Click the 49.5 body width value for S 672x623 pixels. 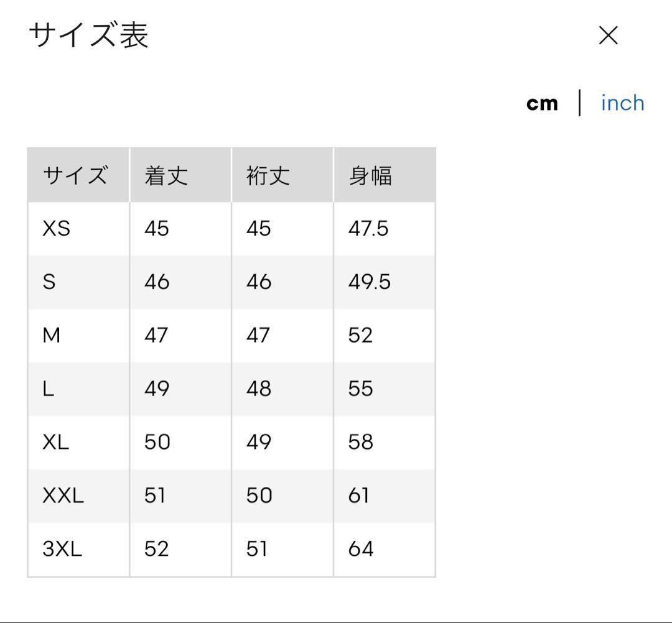coord(370,282)
